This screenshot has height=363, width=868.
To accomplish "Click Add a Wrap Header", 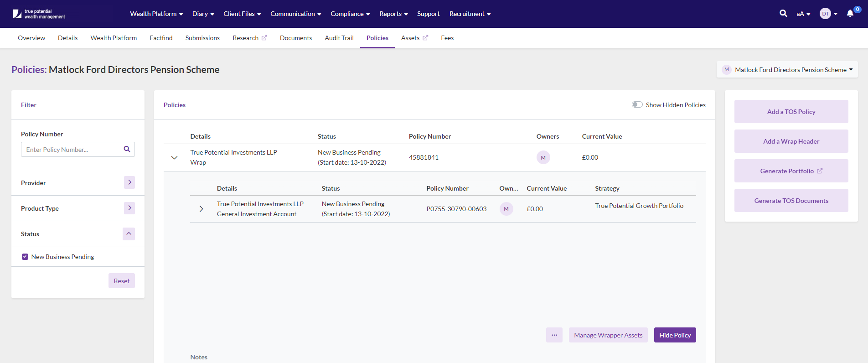I will (791, 141).
